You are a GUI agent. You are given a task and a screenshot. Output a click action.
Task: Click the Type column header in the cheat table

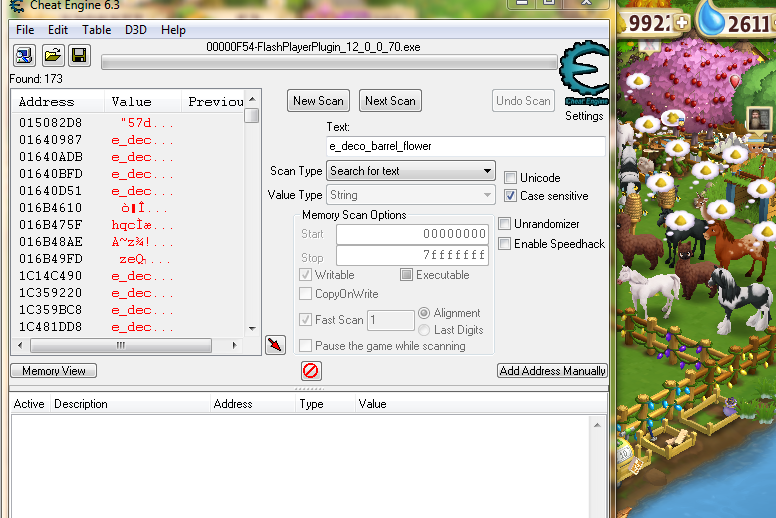point(325,404)
